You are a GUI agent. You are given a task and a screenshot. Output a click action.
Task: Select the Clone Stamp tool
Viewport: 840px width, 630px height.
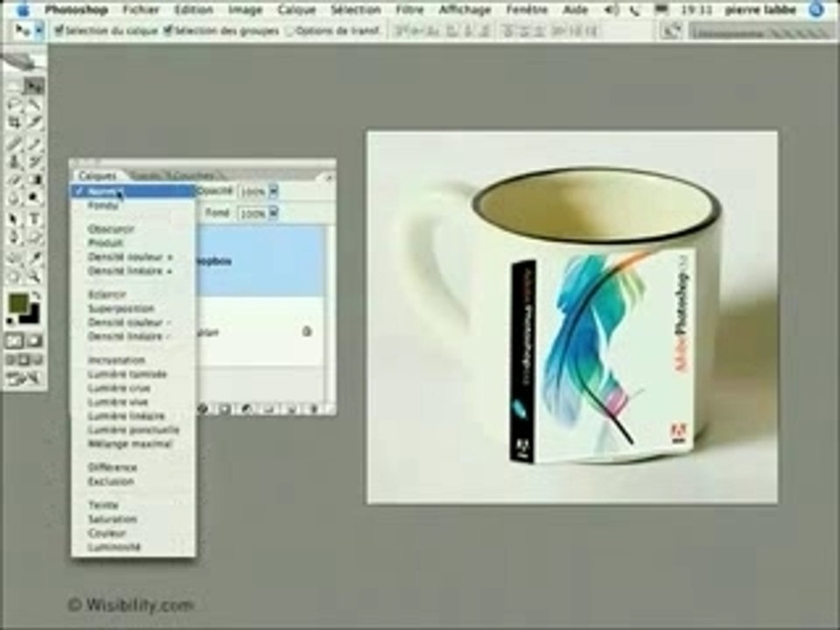(14, 161)
